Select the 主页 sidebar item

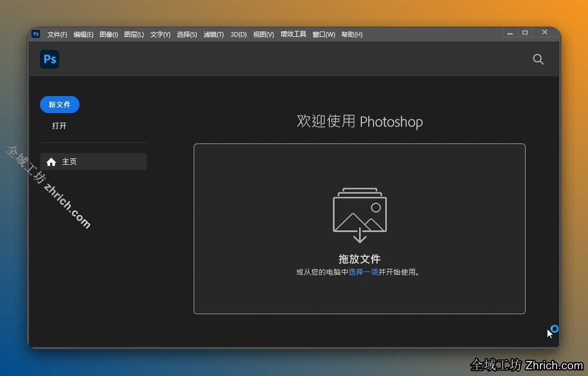pos(93,162)
